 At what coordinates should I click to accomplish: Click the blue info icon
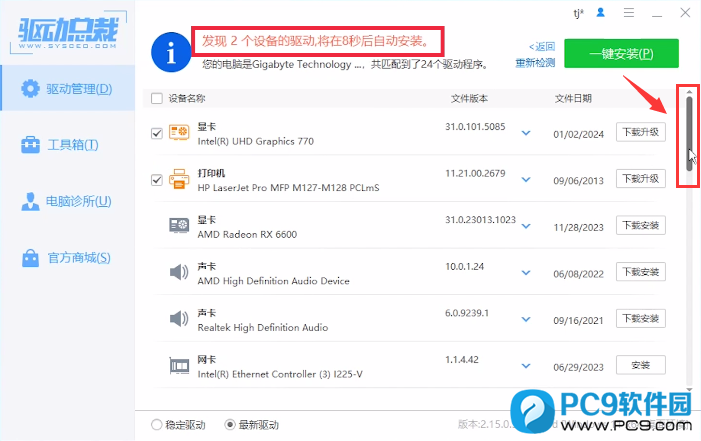171,52
